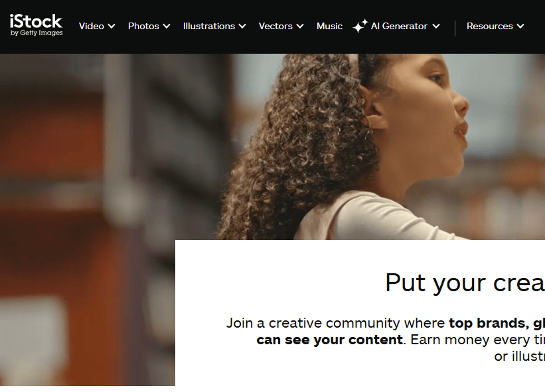Image resolution: width=545 pixels, height=392 pixels.
Task: Open the Illustrations menu item
Action: [209, 26]
